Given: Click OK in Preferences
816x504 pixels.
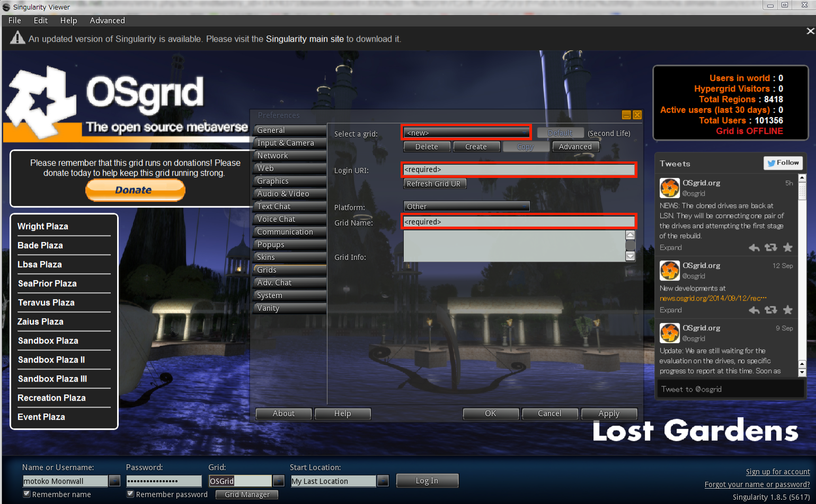Looking at the screenshot, I should 491,413.
